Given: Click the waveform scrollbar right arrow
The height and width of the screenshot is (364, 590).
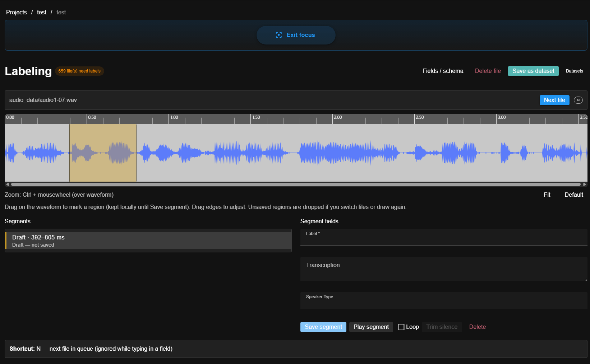Looking at the screenshot, I should click(585, 184).
